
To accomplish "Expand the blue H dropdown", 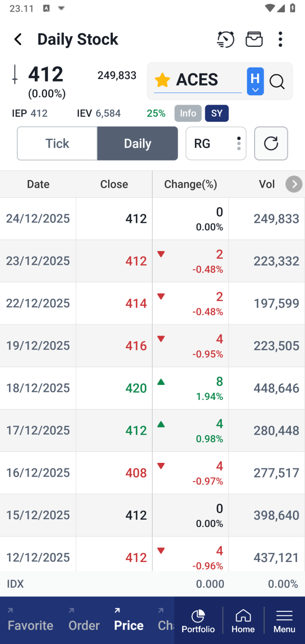I will click(255, 81).
